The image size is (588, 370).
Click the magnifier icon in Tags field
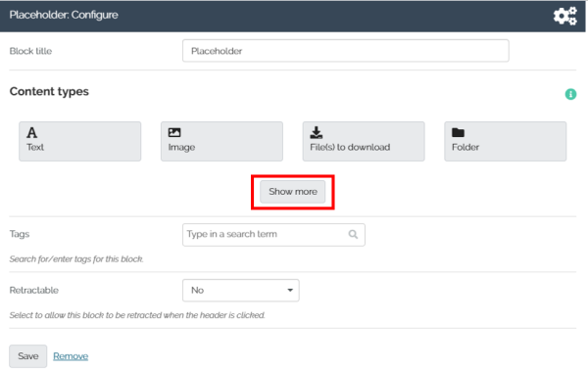point(353,235)
